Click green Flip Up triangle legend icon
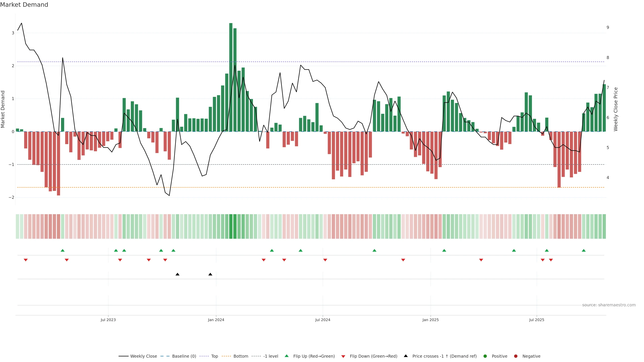644x362 pixels. pos(287,356)
